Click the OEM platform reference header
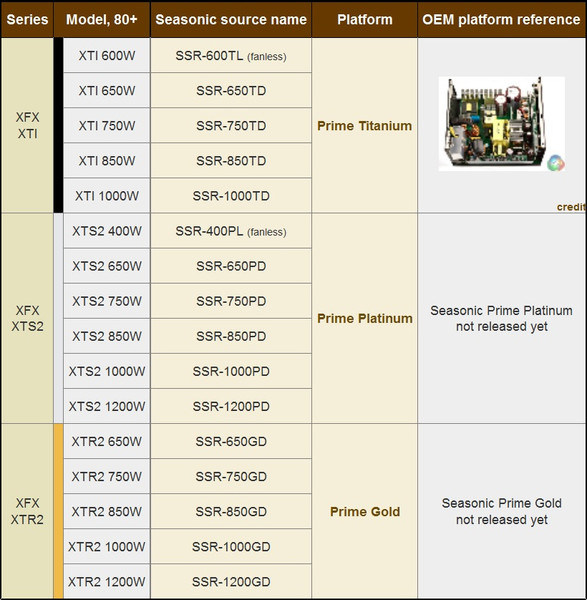 (x=501, y=20)
